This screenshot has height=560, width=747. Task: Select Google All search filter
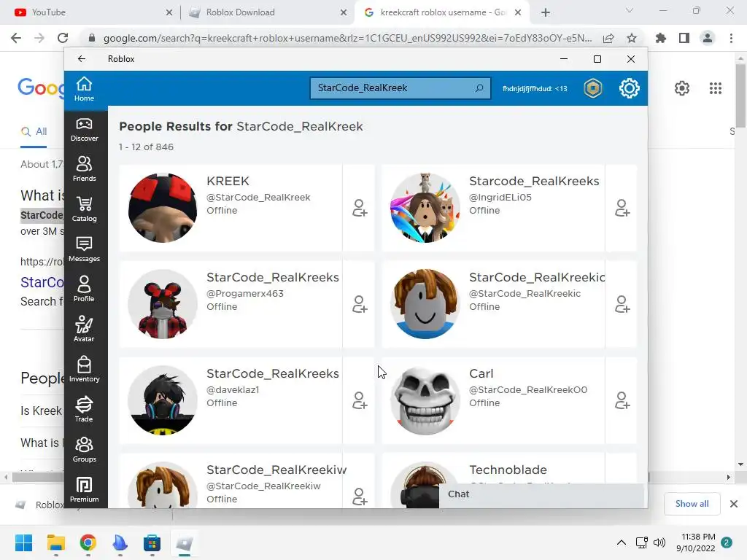pos(34,131)
